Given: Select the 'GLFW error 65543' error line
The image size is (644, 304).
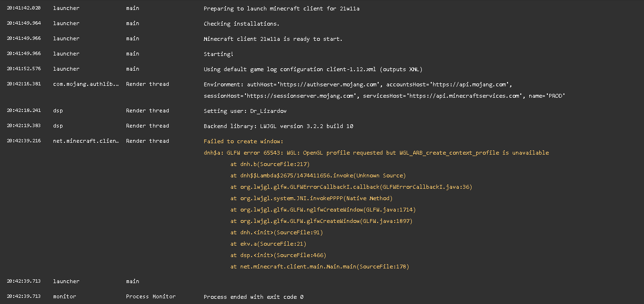Looking at the screenshot, I should (376, 153).
